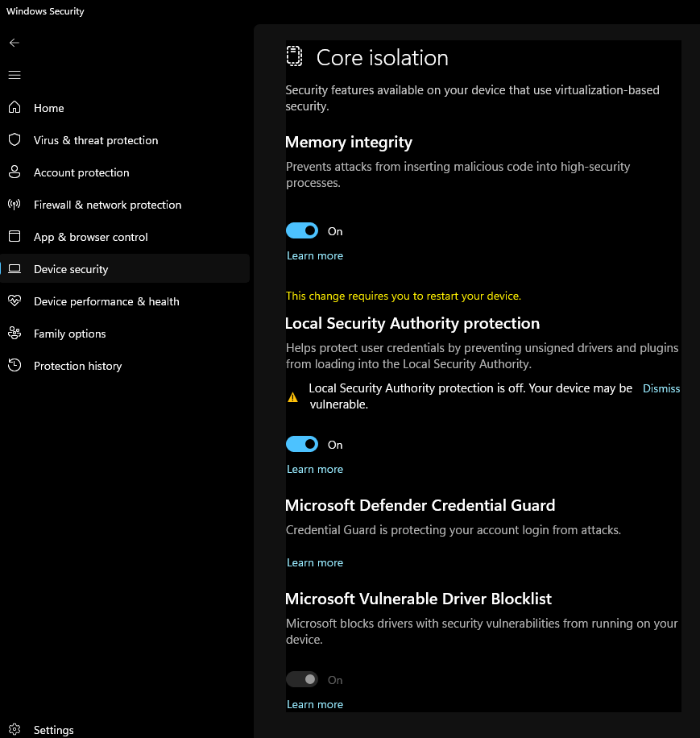Click the Core isolation chip icon
This screenshot has width=700, height=738.
click(x=295, y=56)
